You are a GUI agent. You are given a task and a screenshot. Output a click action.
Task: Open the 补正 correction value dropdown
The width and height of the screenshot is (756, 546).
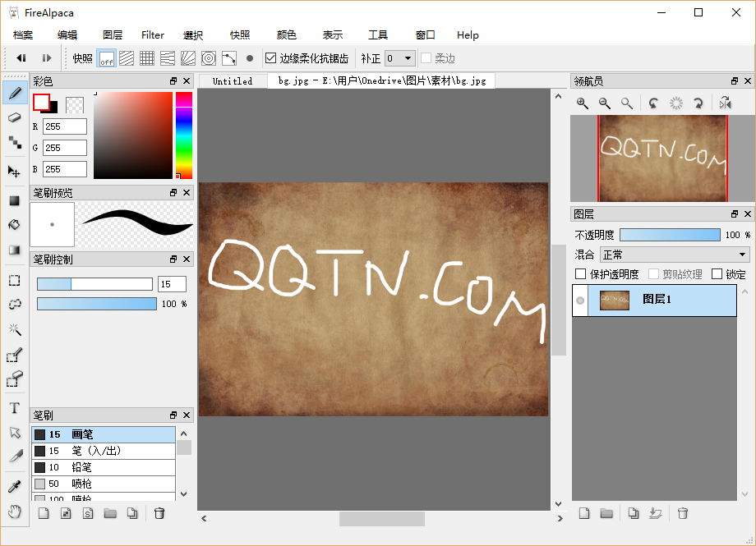point(399,58)
